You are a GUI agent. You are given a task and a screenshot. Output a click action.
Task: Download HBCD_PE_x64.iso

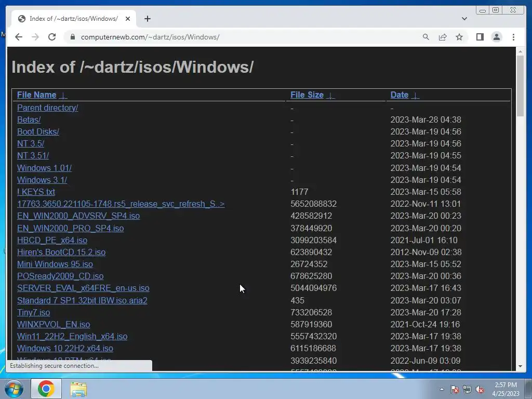[x=52, y=240]
